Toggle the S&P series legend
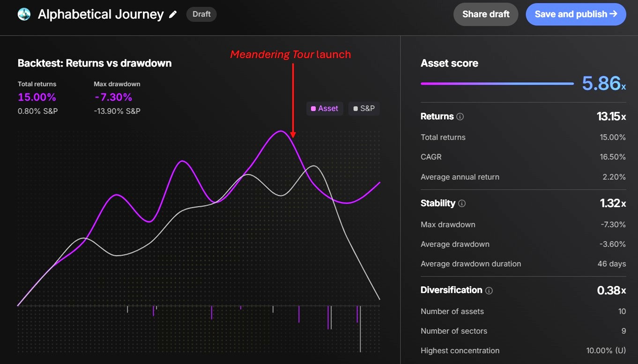Screen dimensions: 638x364 coord(364,109)
